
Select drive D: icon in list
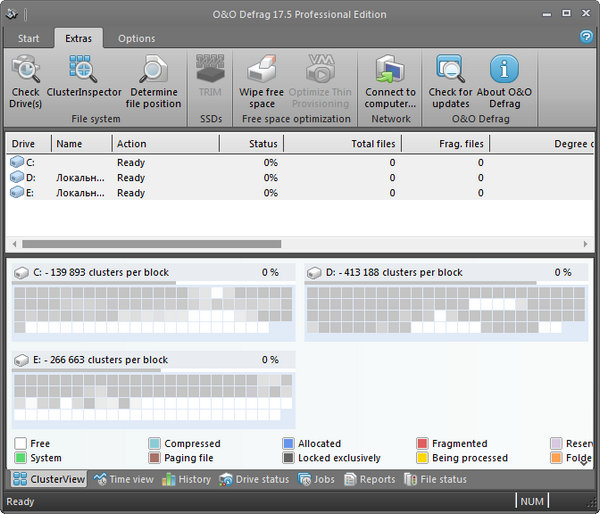[16, 177]
